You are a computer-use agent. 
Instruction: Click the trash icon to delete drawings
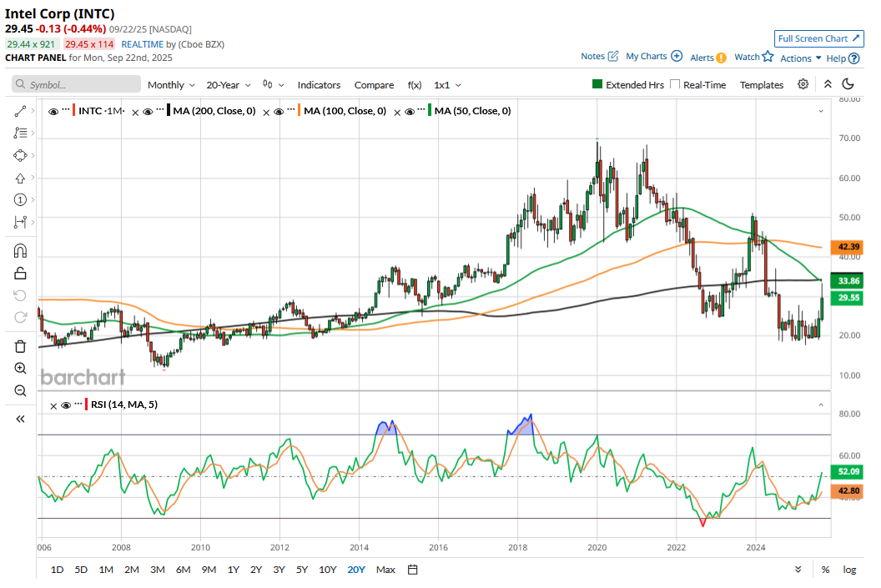21,346
